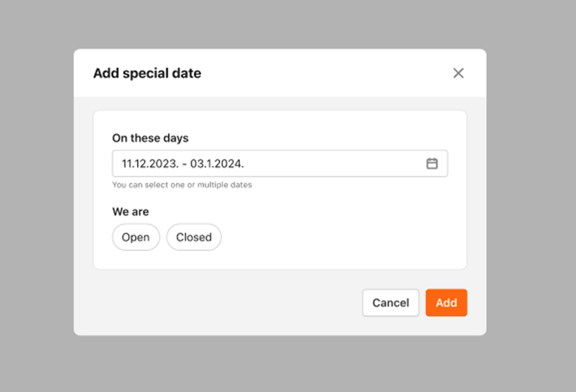This screenshot has width=576, height=392.
Task: Click the date range input field
Action: 280,164
